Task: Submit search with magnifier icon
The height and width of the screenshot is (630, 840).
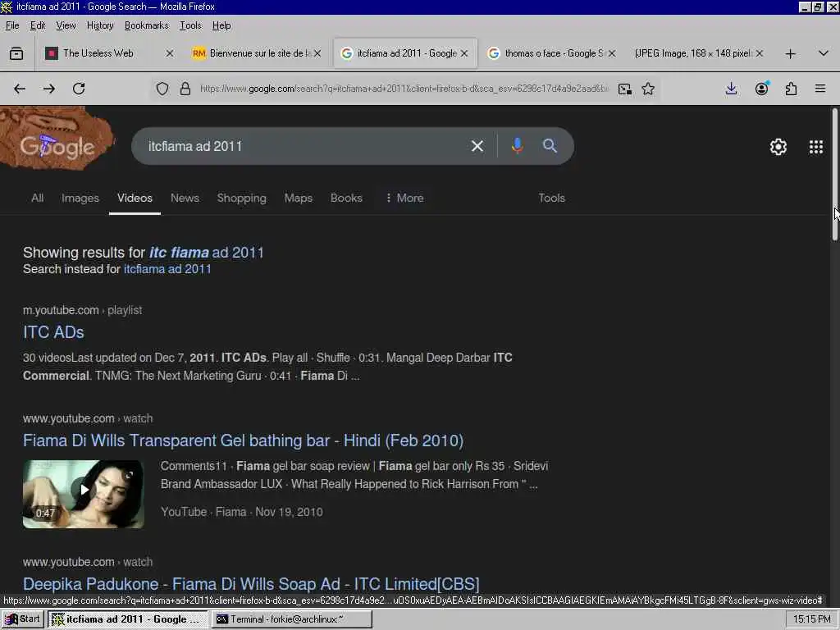Action: [550, 146]
